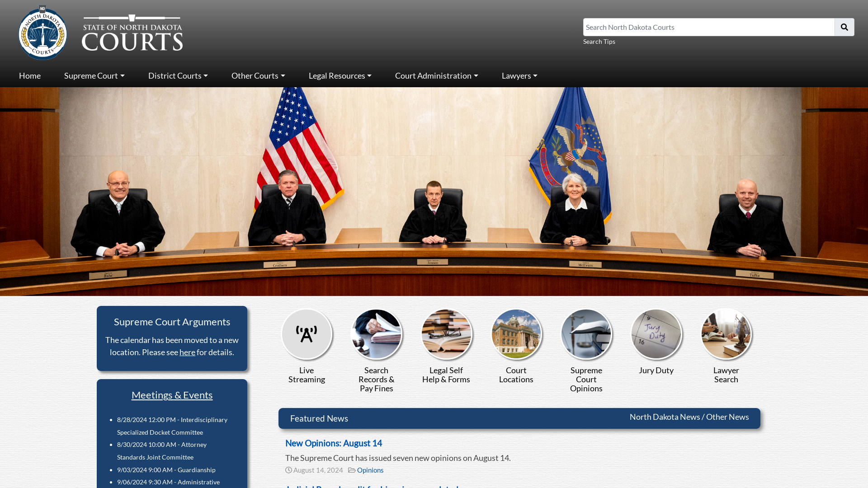The width and height of the screenshot is (868, 488).
Task: Click the Opinions category link
Action: [370, 470]
